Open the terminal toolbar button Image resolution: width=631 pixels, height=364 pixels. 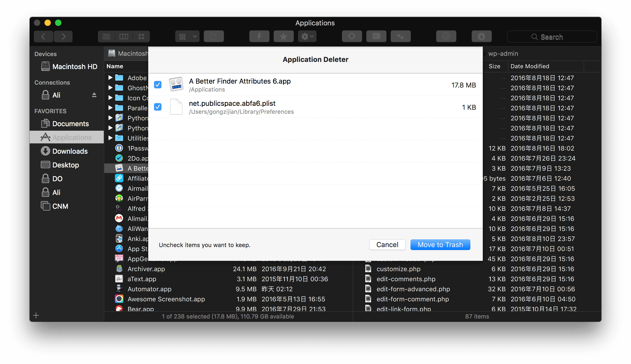pos(376,37)
